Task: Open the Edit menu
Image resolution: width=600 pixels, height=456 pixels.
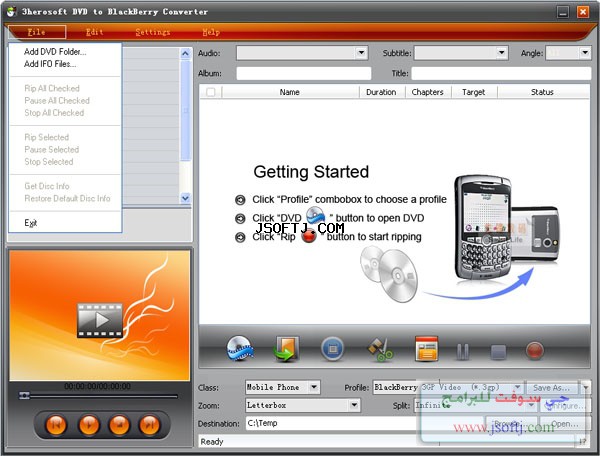Action: tap(95, 32)
